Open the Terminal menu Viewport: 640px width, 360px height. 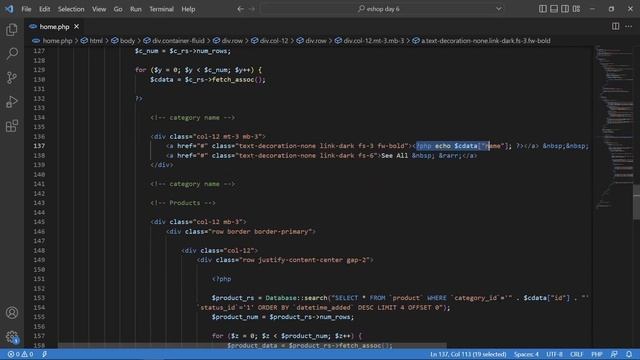161,9
